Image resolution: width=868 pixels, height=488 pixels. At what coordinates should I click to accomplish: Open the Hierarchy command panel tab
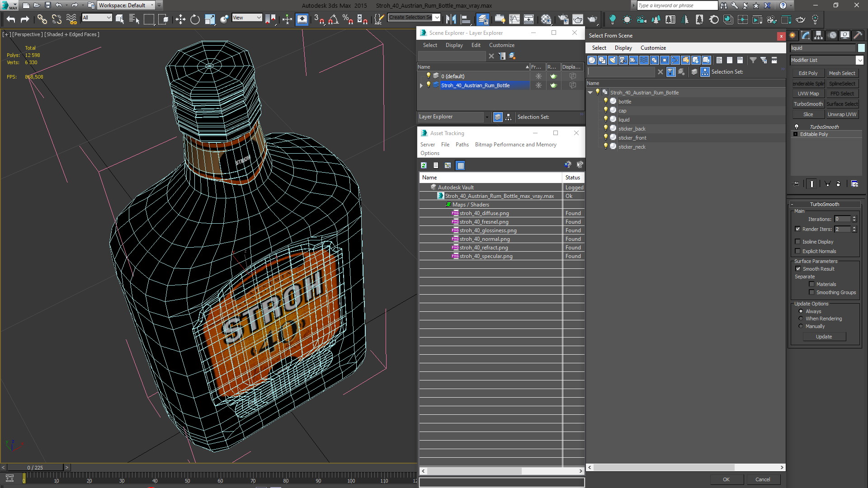pos(819,35)
